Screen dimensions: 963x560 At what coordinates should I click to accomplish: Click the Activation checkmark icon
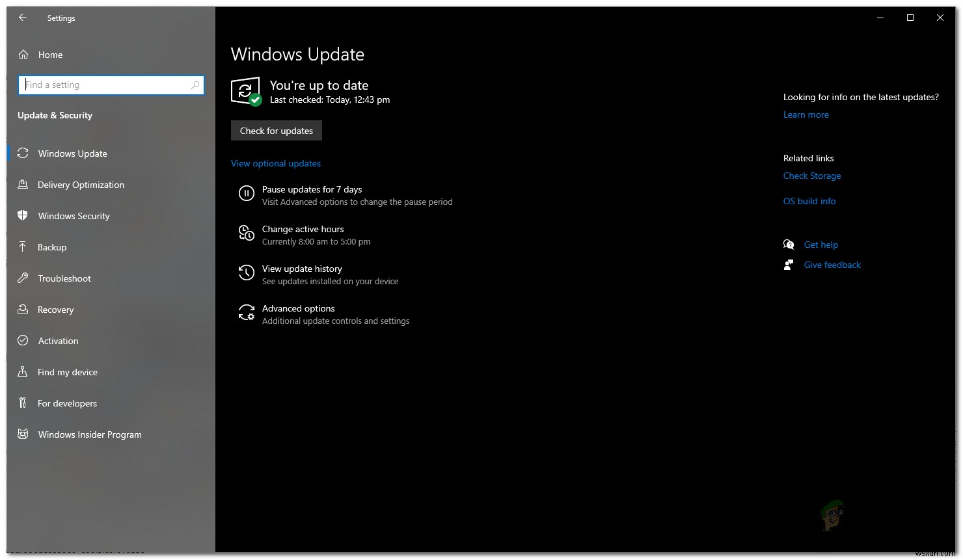23,340
